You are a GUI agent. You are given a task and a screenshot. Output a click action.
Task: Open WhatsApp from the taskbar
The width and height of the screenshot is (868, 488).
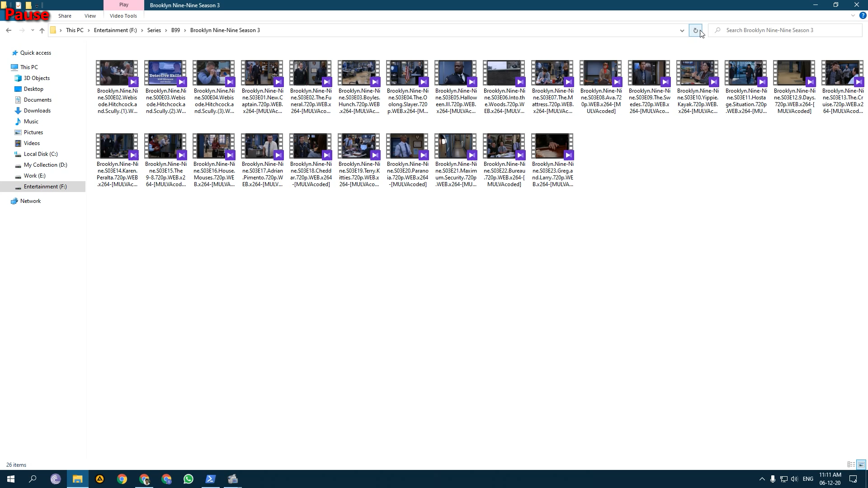tap(189, 479)
